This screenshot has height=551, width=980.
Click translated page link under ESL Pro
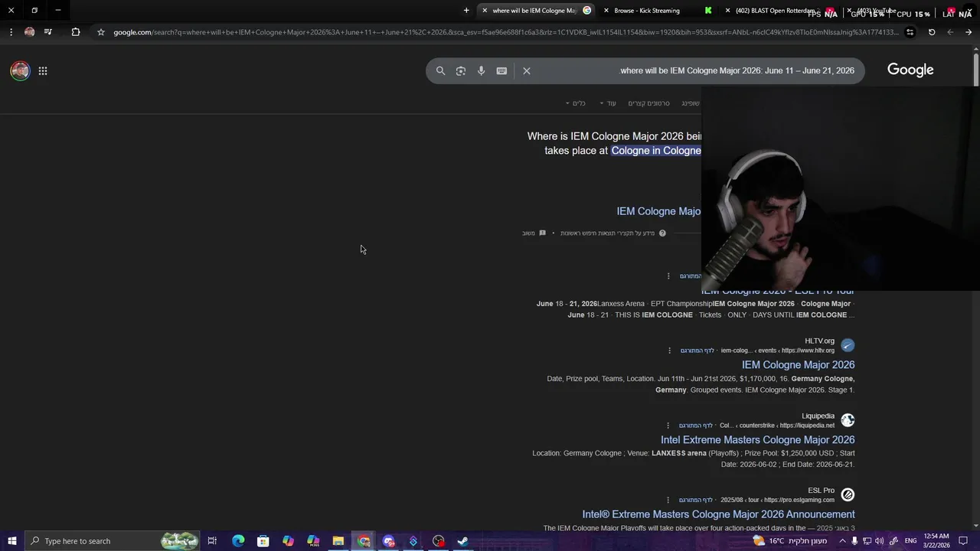(x=695, y=500)
